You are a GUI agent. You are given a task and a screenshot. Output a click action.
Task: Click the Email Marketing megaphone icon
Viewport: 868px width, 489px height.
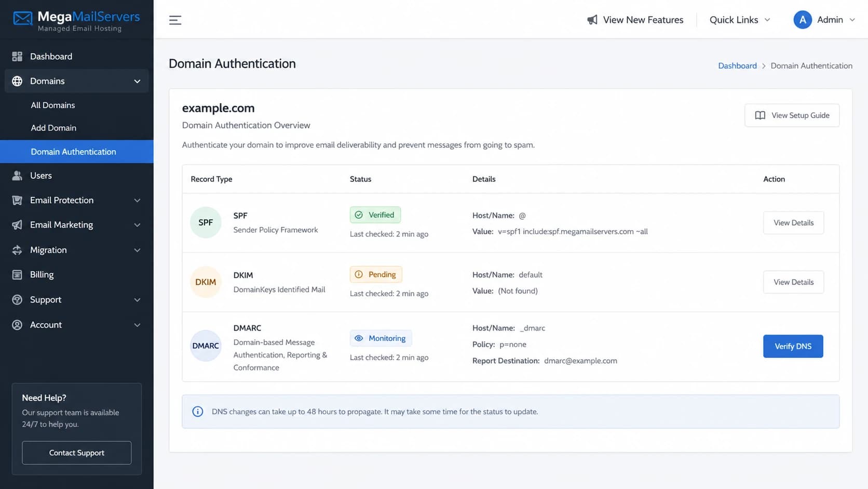click(17, 224)
